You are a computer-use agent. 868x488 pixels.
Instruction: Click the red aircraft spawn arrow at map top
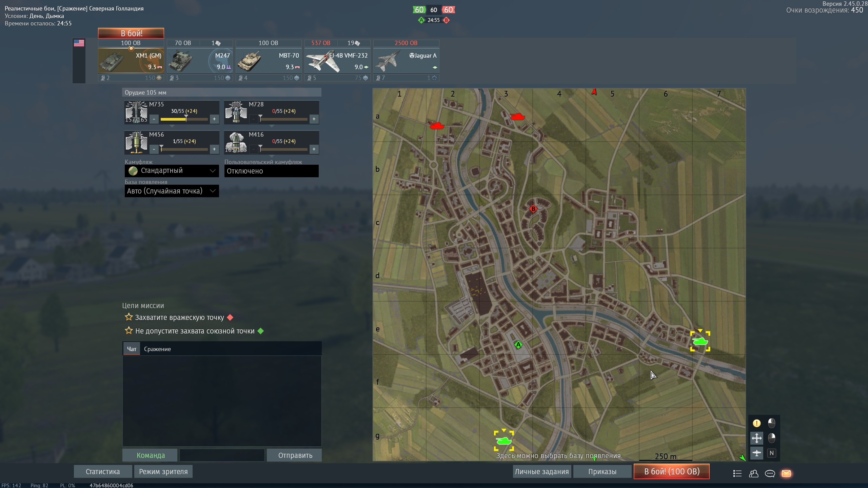594,92
